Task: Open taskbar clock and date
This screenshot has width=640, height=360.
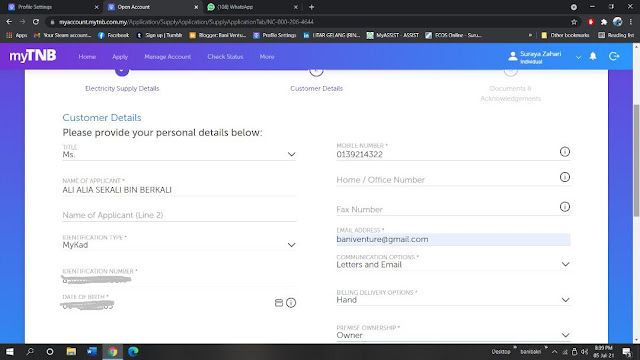Action: pyautogui.click(x=603, y=351)
